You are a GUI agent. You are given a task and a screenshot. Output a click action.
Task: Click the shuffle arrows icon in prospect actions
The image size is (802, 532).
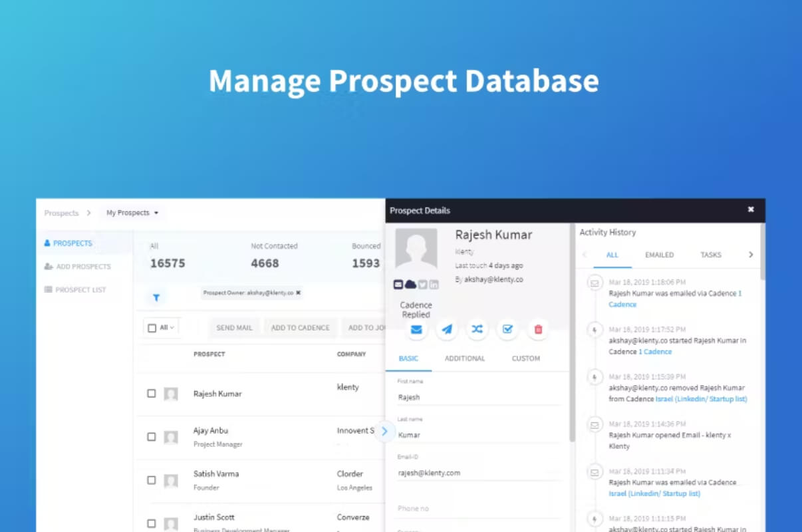tap(477, 329)
